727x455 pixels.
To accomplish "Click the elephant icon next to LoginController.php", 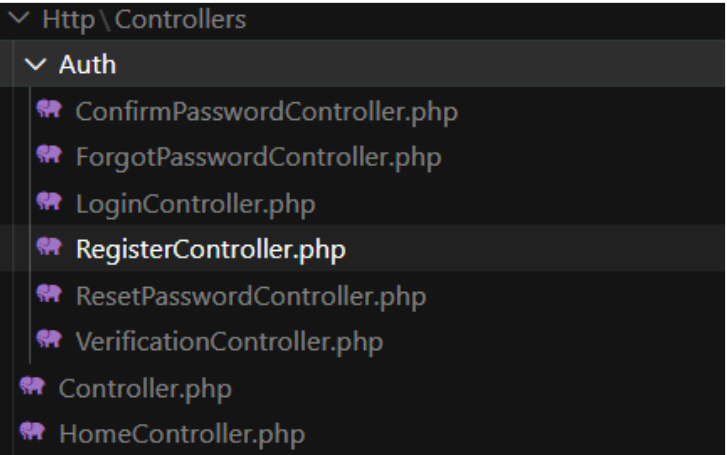I will 46,204.
